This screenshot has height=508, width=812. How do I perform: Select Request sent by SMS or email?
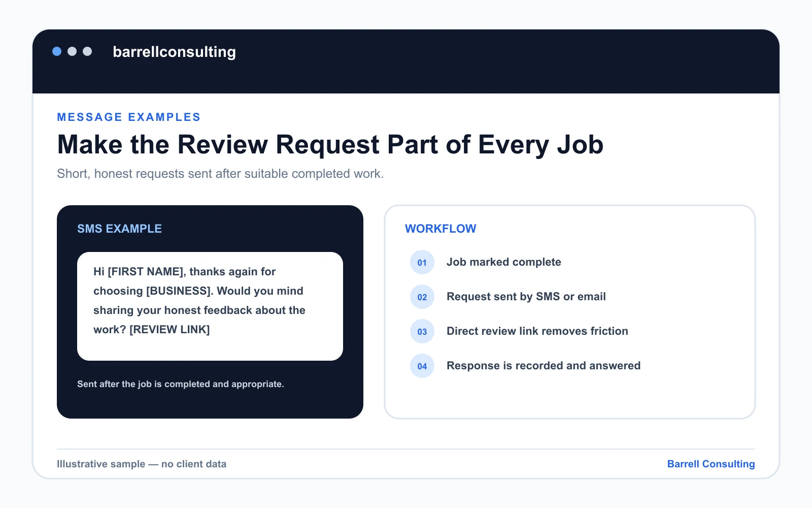click(x=526, y=297)
